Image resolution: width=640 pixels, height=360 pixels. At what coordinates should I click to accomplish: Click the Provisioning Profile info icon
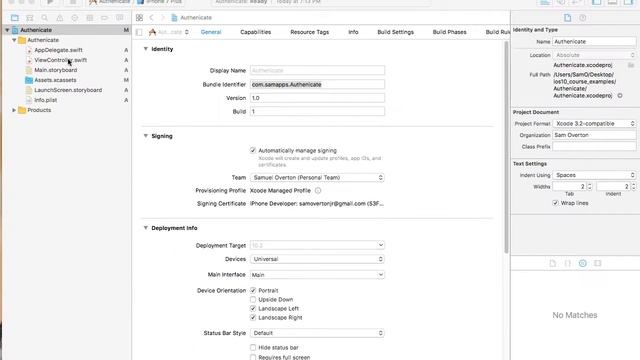coord(318,191)
